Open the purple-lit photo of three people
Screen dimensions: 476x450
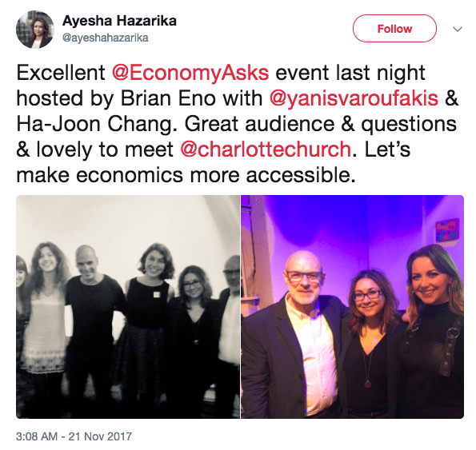point(353,307)
